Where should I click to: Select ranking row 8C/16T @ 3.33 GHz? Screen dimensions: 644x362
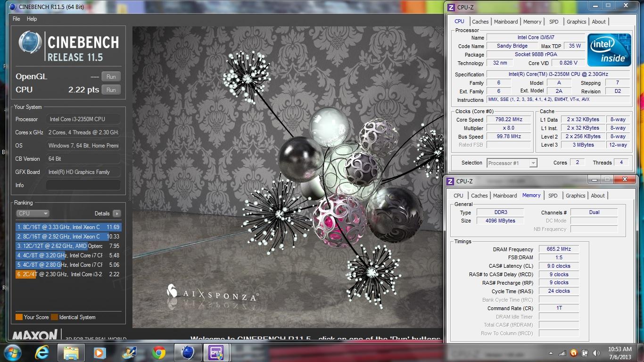point(68,227)
